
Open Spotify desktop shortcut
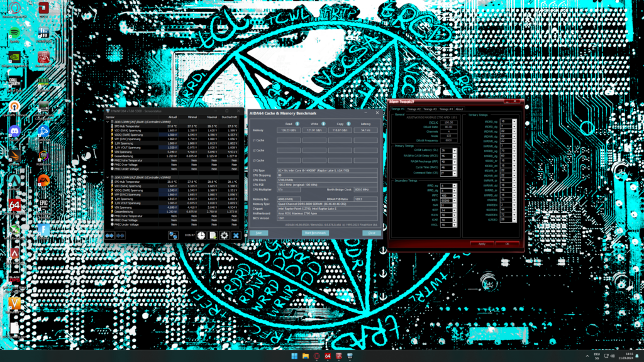click(x=14, y=34)
